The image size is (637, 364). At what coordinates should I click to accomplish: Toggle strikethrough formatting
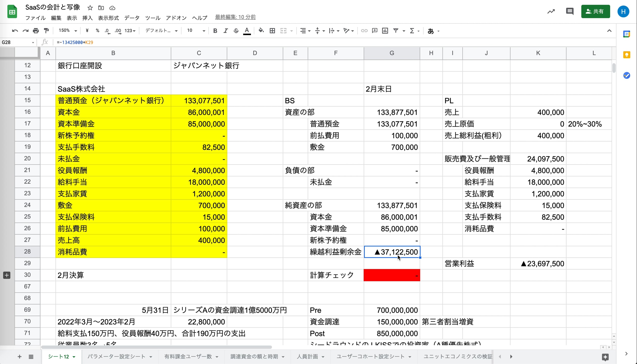[x=236, y=31]
